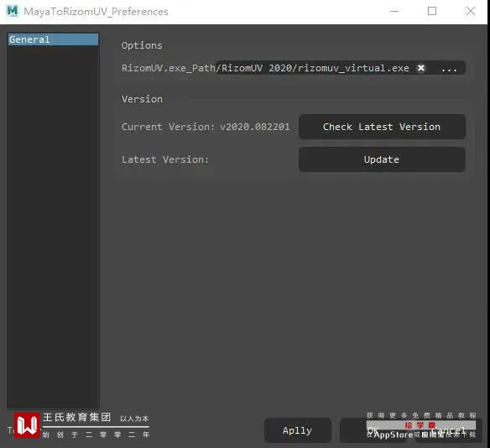
Task: Click the Maya application icon in title bar
Action: pos(13,11)
